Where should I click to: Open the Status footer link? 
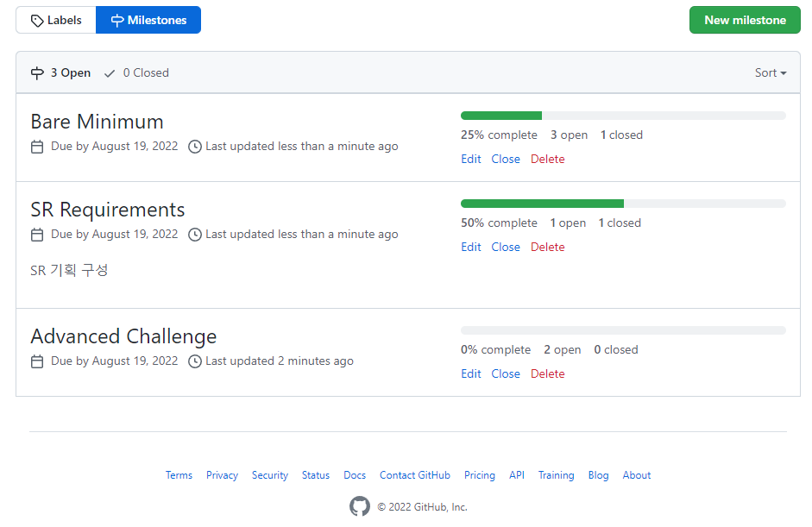pyautogui.click(x=315, y=475)
